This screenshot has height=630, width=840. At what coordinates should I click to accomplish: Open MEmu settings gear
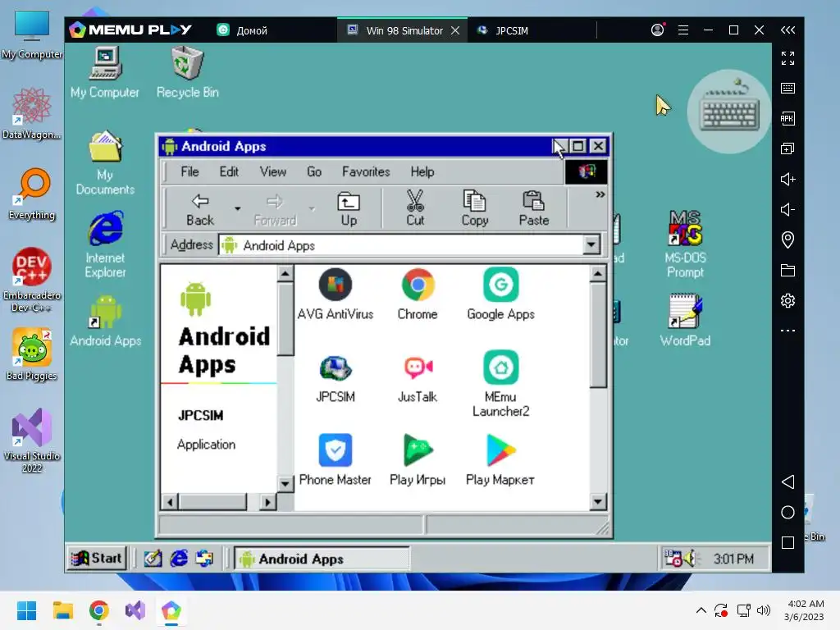tap(787, 300)
